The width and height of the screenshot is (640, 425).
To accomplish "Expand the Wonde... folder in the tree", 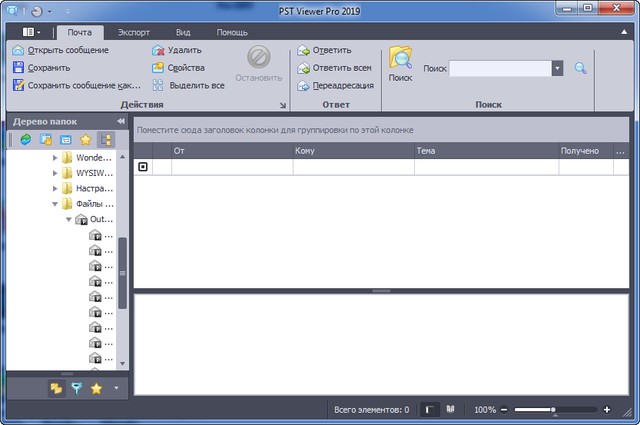I will (x=55, y=158).
